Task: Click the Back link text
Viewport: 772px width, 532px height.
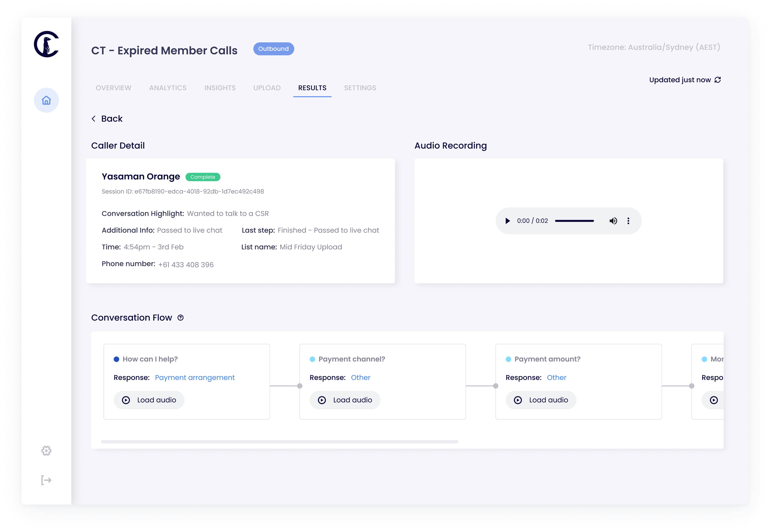Action: pos(112,119)
